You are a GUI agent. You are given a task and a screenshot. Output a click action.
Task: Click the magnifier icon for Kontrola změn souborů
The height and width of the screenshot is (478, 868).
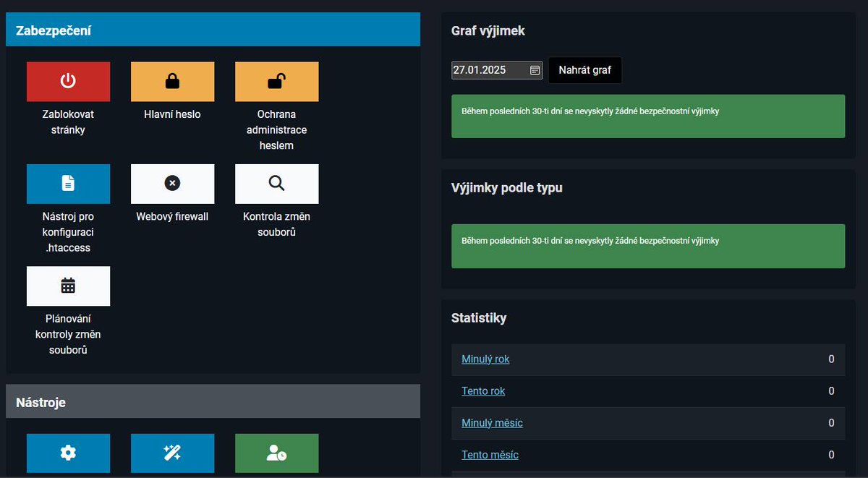(x=276, y=184)
